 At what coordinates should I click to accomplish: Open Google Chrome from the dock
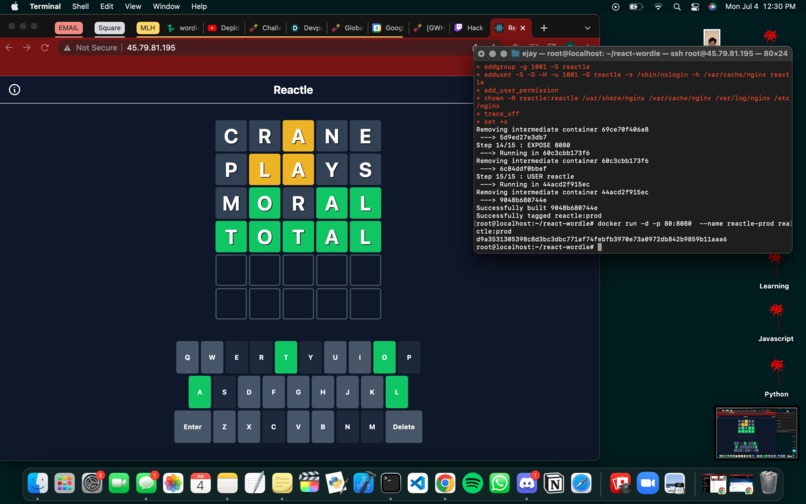445,483
